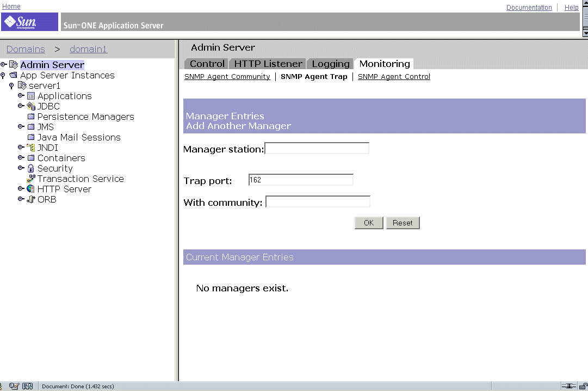Switch to the Logging tab
The width and height of the screenshot is (588, 391).
tap(330, 64)
